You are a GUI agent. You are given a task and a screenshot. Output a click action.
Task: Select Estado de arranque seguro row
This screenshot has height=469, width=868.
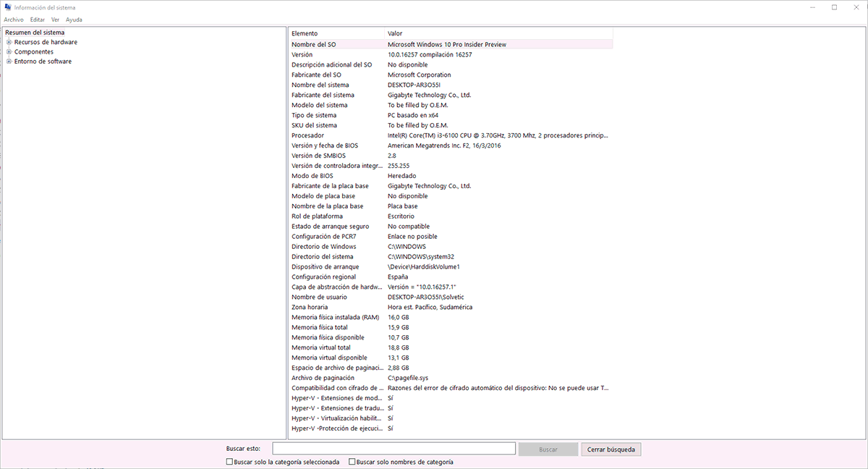pyautogui.click(x=451, y=227)
